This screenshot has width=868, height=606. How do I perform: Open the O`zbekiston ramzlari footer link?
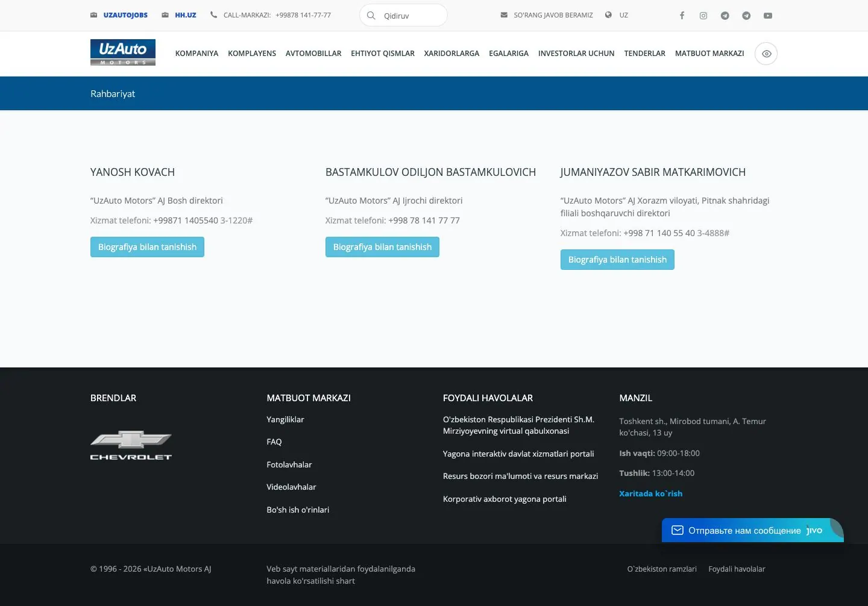coord(662,569)
